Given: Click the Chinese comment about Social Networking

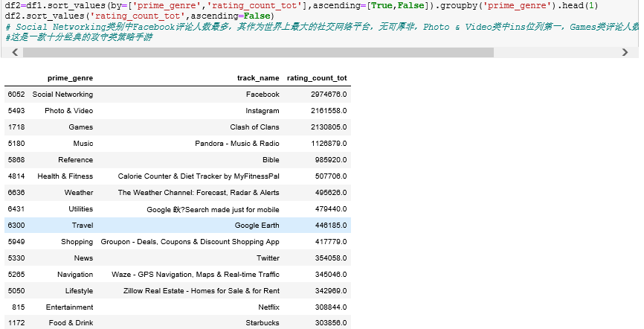Looking at the screenshot, I should [321, 27].
